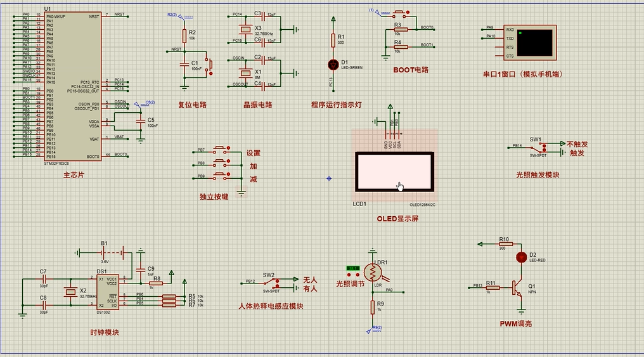Select the U1 STM32F103C8 chip body
This screenshot has height=357, width=644.
click(x=73, y=86)
